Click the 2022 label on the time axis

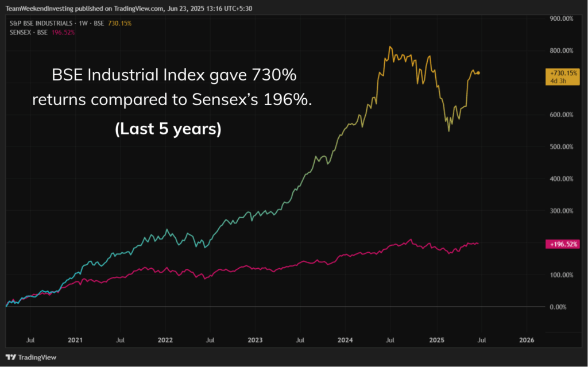[x=165, y=340]
